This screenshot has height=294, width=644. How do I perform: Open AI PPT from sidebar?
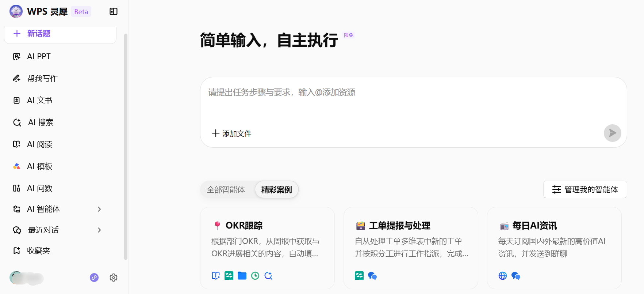(x=39, y=57)
